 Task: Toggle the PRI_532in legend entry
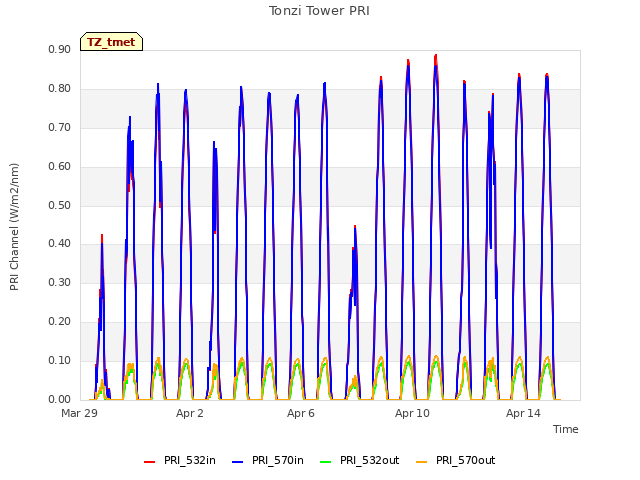click(180, 460)
